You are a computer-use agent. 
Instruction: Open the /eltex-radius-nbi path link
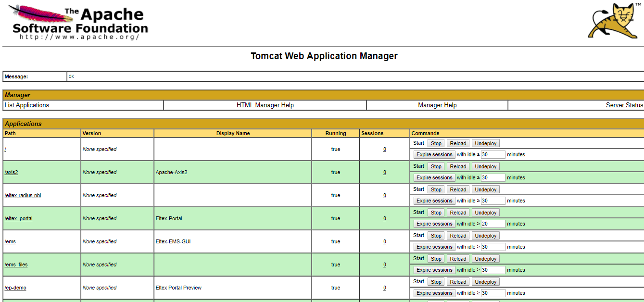23,195
